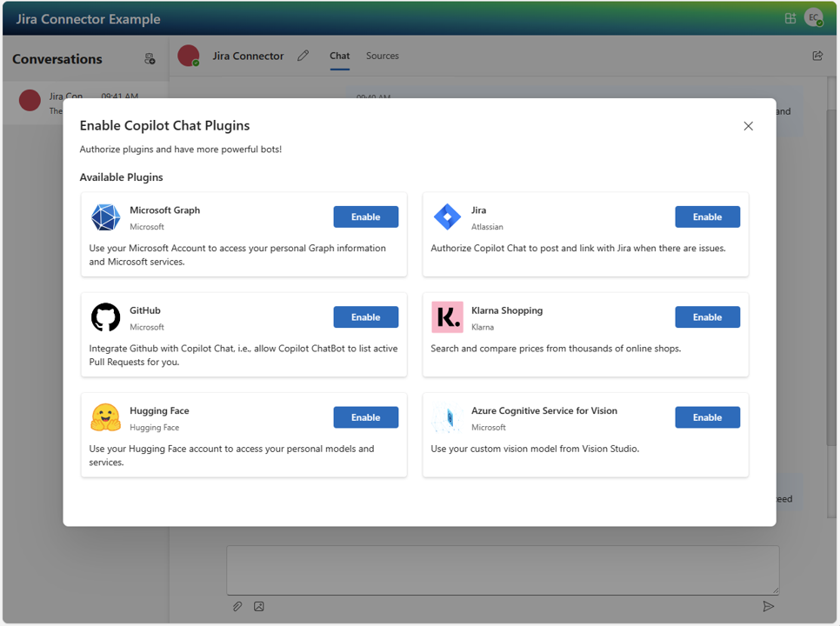Enable Azure Cognitive Service for Vision plugin
This screenshot has width=840, height=626.
[x=707, y=417]
